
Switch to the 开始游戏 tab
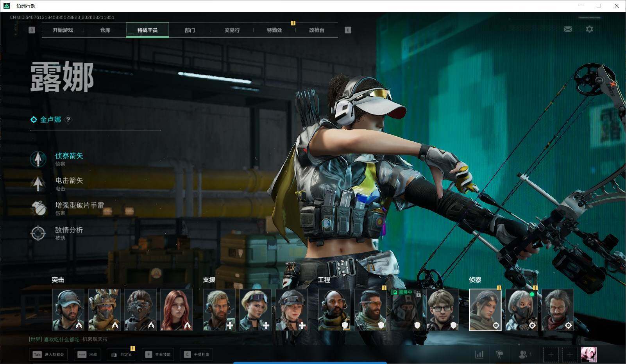(x=63, y=30)
